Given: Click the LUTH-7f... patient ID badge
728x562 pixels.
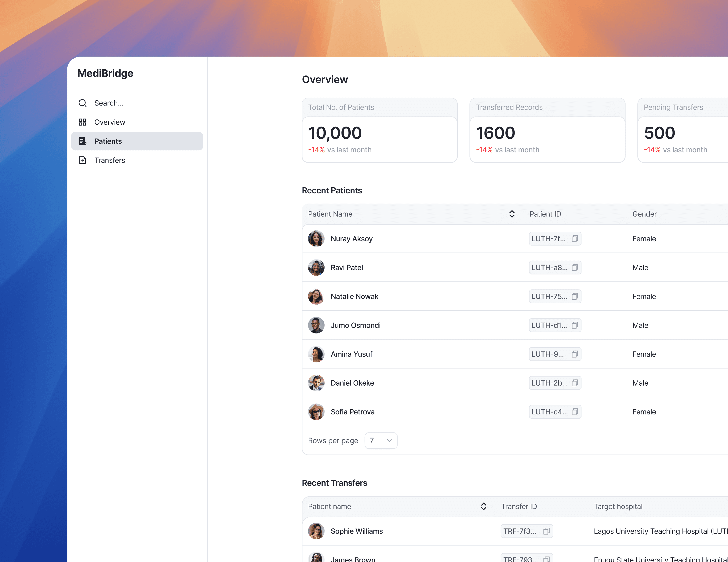Looking at the screenshot, I should click(x=555, y=239).
